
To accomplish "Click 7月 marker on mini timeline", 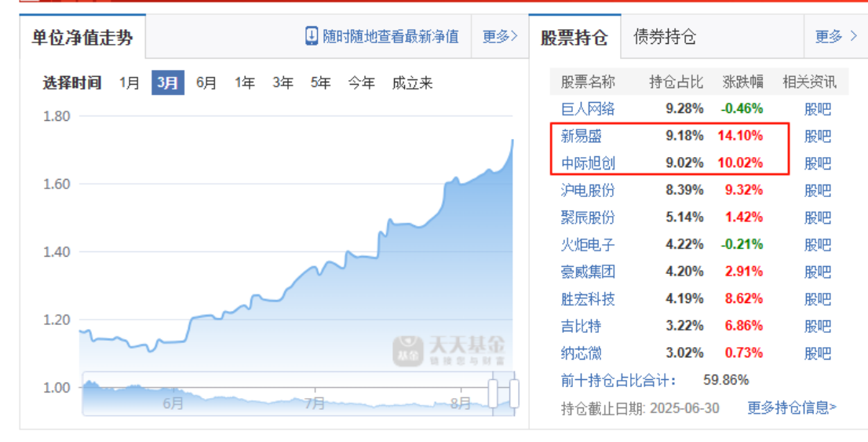I will click(315, 404).
